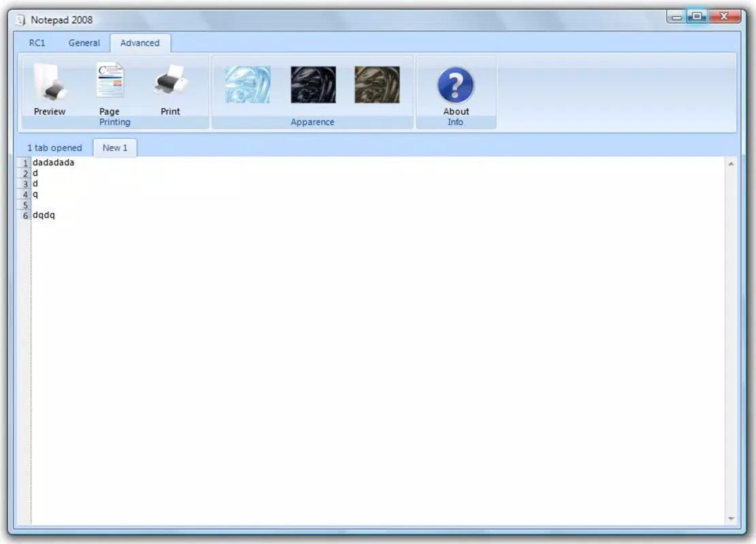This screenshot has height=544, width=756.
Task: Click the Apparence group label
Action: click(312, 122)
